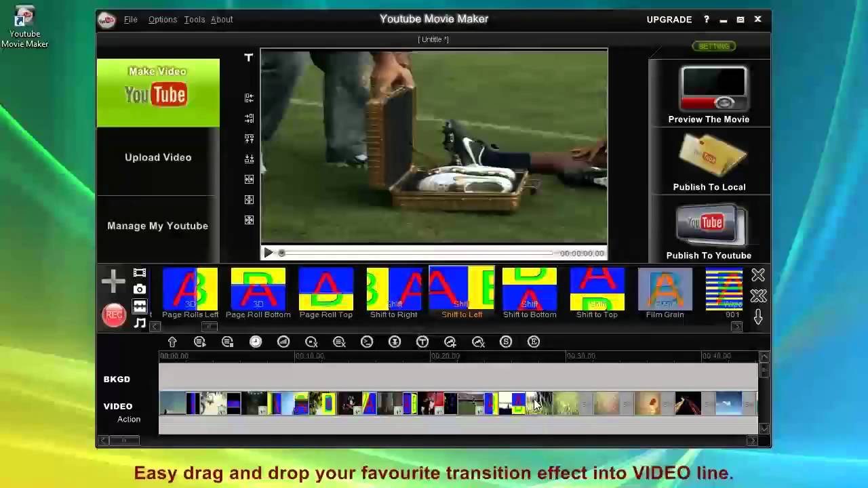The height and width of the screenshot is (488, 868).
Task: Open the music note audio category
Action: tap(140, 323)
